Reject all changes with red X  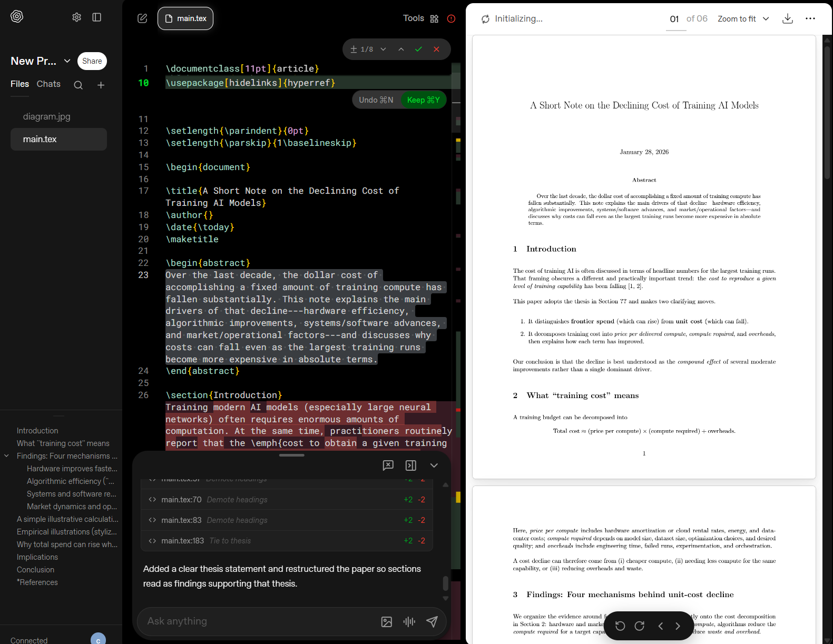pyautogui.click(x=436, y=49)
